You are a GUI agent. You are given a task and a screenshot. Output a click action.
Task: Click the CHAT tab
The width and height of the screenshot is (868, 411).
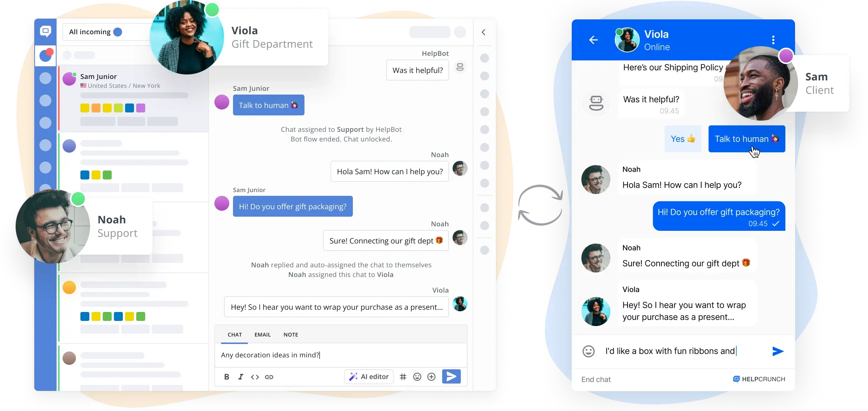coord(234,334)
